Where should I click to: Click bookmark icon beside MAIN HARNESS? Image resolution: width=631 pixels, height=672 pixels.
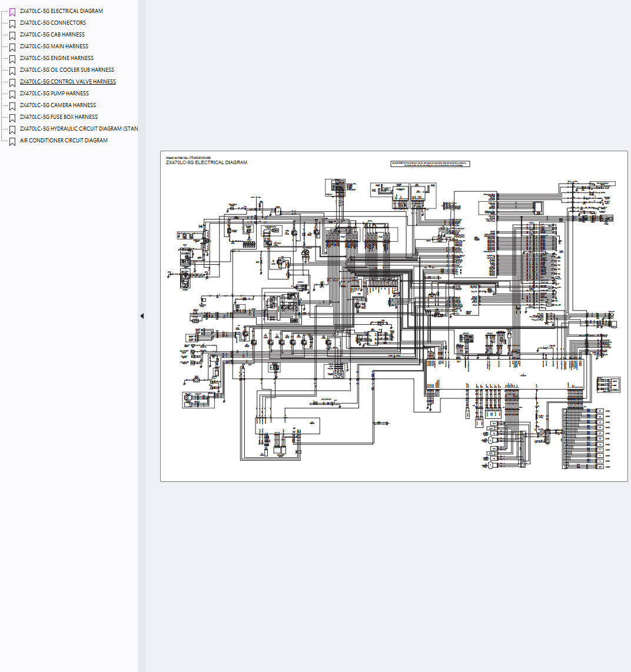click(12, 47)
